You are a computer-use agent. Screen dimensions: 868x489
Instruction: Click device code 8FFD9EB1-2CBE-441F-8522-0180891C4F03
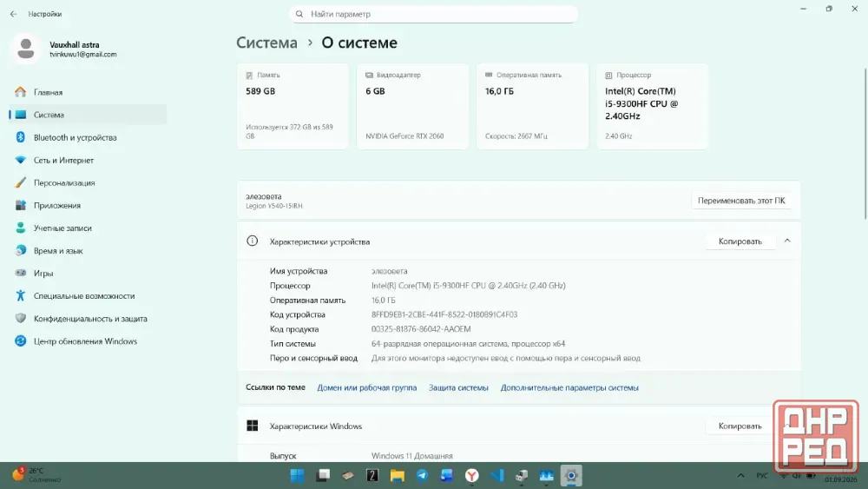click(x=444, y=314)
